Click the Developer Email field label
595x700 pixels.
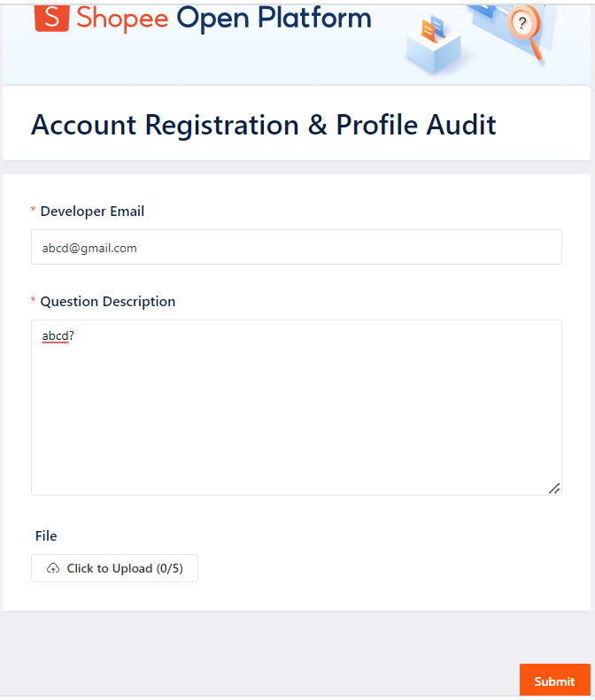tap(92, 212)
